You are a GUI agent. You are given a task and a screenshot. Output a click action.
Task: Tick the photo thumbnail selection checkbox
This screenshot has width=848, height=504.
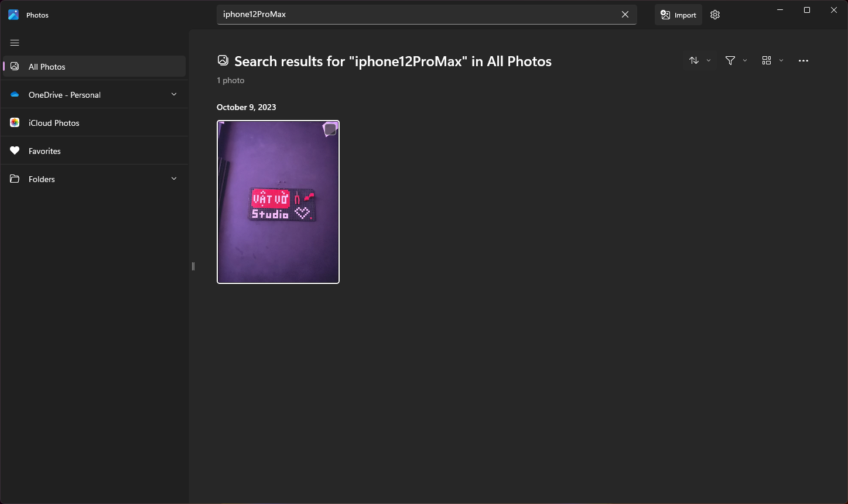click(330, 129)
